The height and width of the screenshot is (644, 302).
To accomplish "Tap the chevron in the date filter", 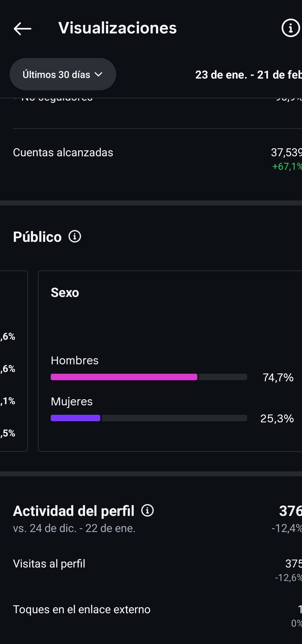I will pos(99,74).
